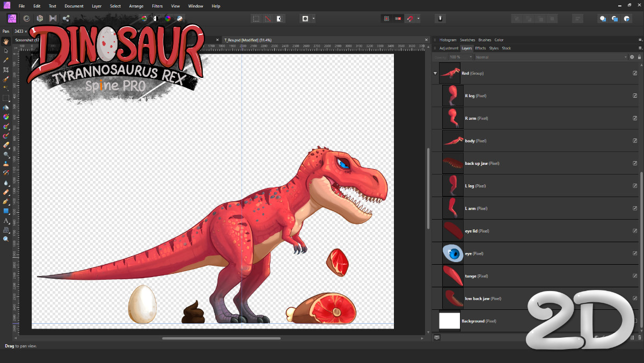Toggle visibility of L leg layer
Screen dimensions: 644x363
pyautogui.click(x=635, y=186)
